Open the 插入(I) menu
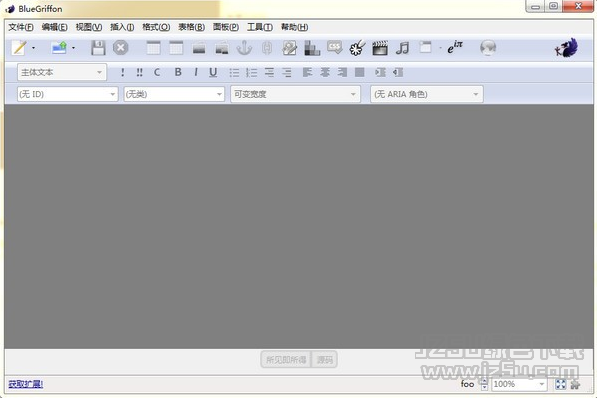This screenshot has width=597, height=398. [x=122, y=27]
